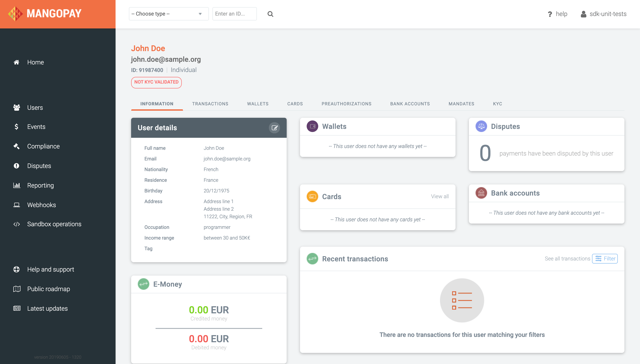Viewport: 640px width, 364px height.
Task: Click the purple Wallets card icon
Action: tap(312, 126)
